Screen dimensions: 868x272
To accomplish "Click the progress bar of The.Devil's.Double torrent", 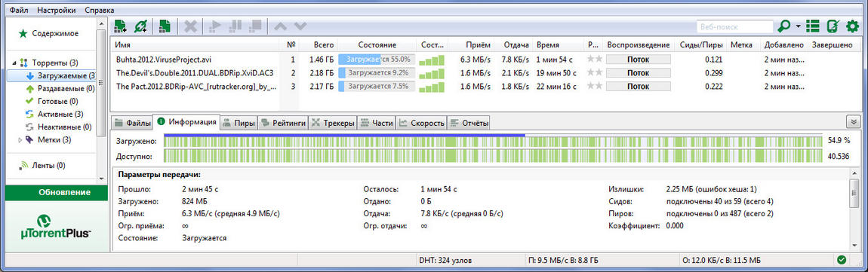I will [377, 72].
